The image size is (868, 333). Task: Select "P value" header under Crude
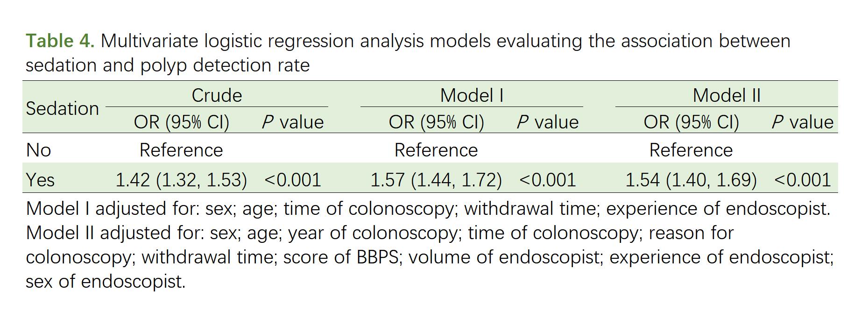[293, 122]
